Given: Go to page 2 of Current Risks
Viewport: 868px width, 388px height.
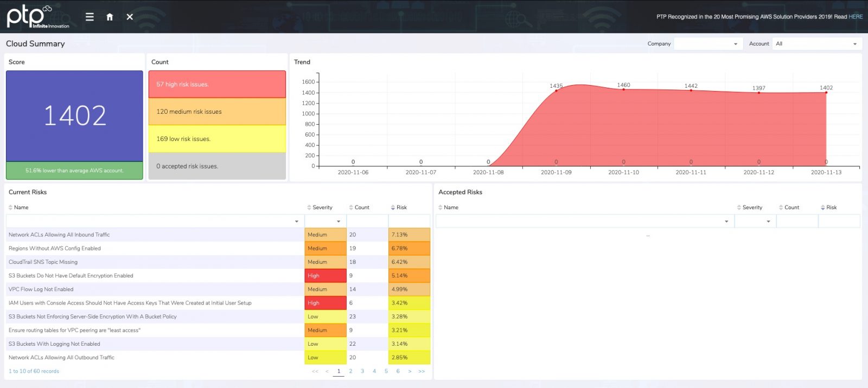Looking at the screenshot, I should pyautogui.click(x=350, y=371).
